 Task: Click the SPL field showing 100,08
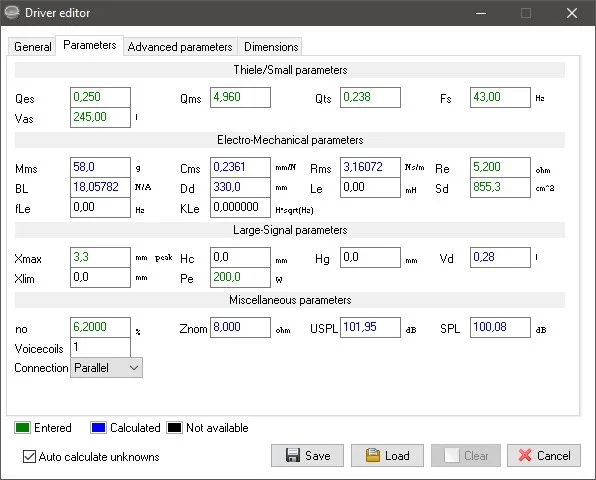point(500,327)
